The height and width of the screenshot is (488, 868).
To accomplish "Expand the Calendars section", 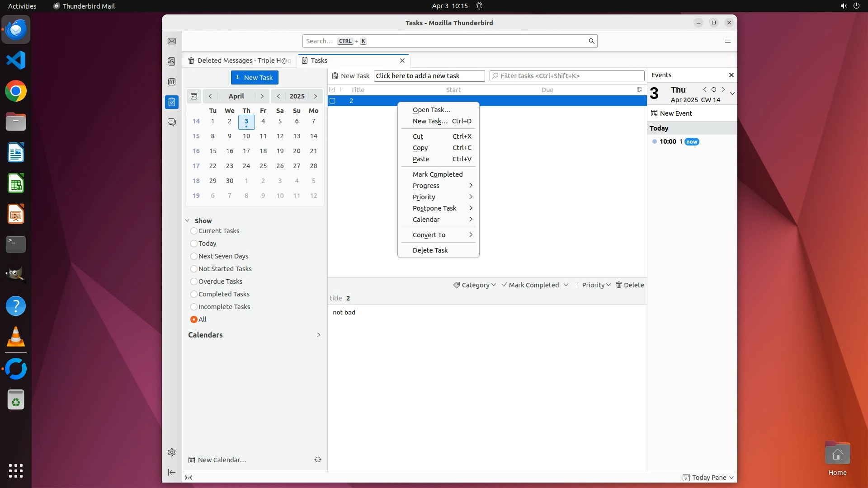I will click(318, 335).
